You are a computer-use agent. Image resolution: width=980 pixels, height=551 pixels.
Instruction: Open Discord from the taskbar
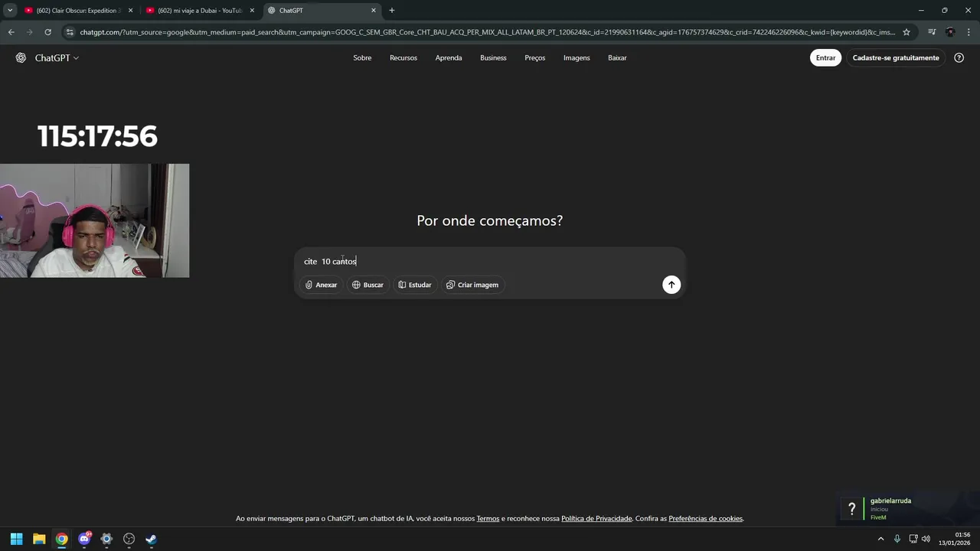84,539
